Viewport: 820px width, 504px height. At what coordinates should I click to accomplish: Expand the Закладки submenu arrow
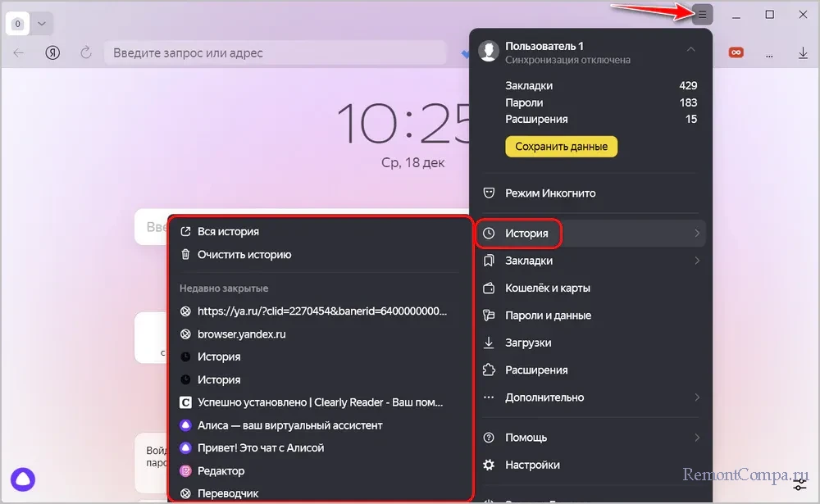[x=696, y=261]
